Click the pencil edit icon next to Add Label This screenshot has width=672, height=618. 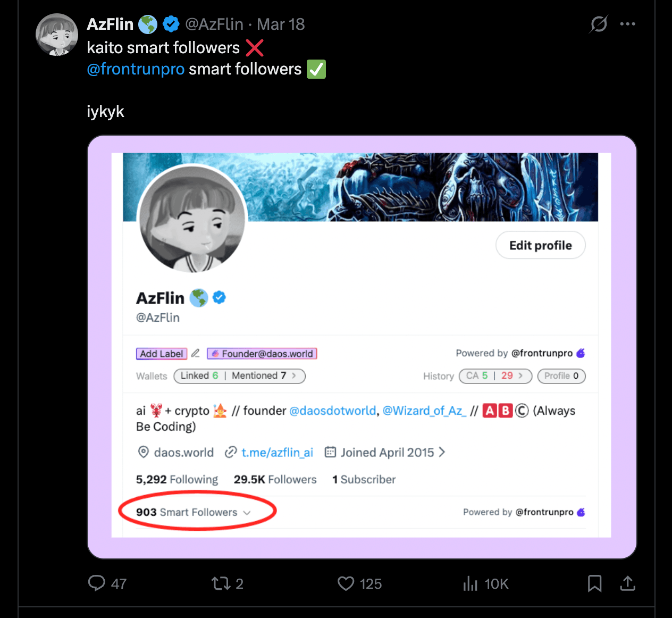(195, 353)
